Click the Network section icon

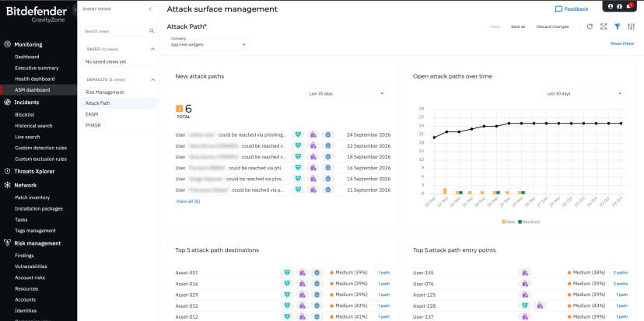point(7,185)
